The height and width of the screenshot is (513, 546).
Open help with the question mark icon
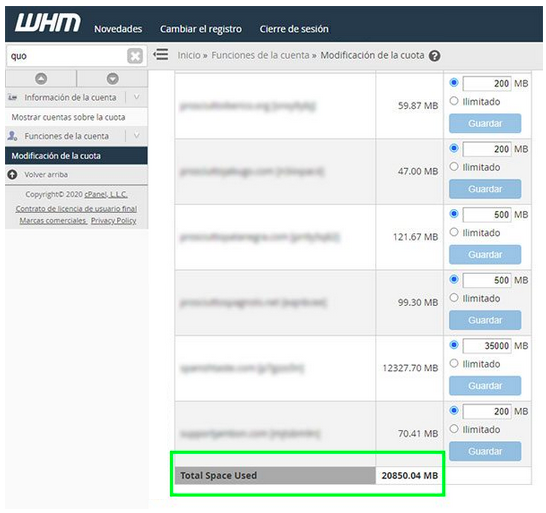(435, 56)
